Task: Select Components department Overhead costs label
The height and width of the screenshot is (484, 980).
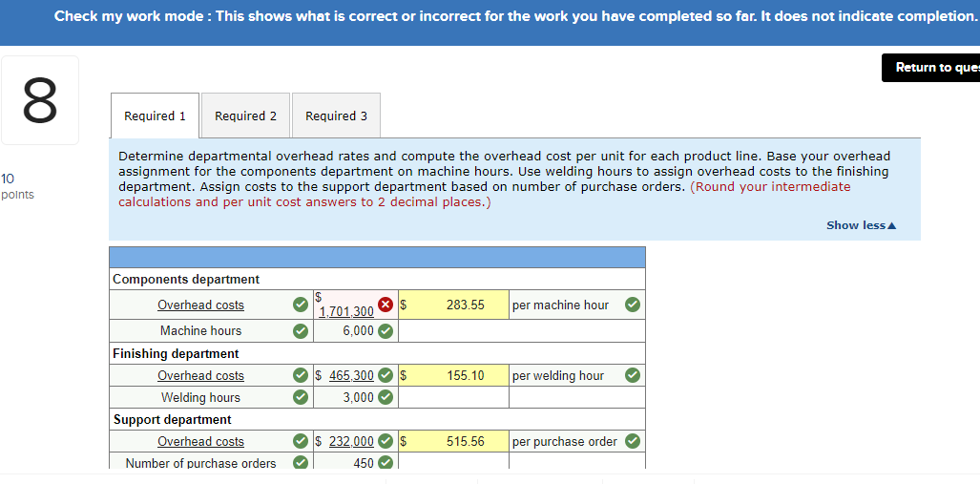Action: coord(200,305)
